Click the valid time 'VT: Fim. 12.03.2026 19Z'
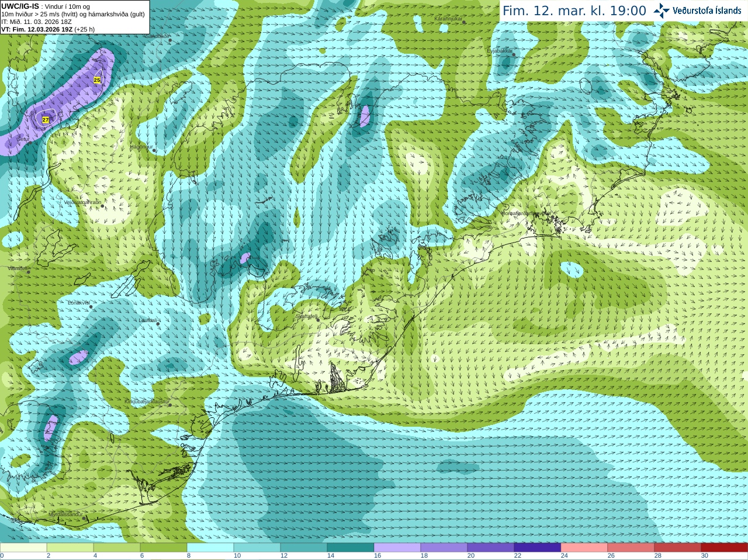This screenshot has width=748, height=560. pos(37,29)
